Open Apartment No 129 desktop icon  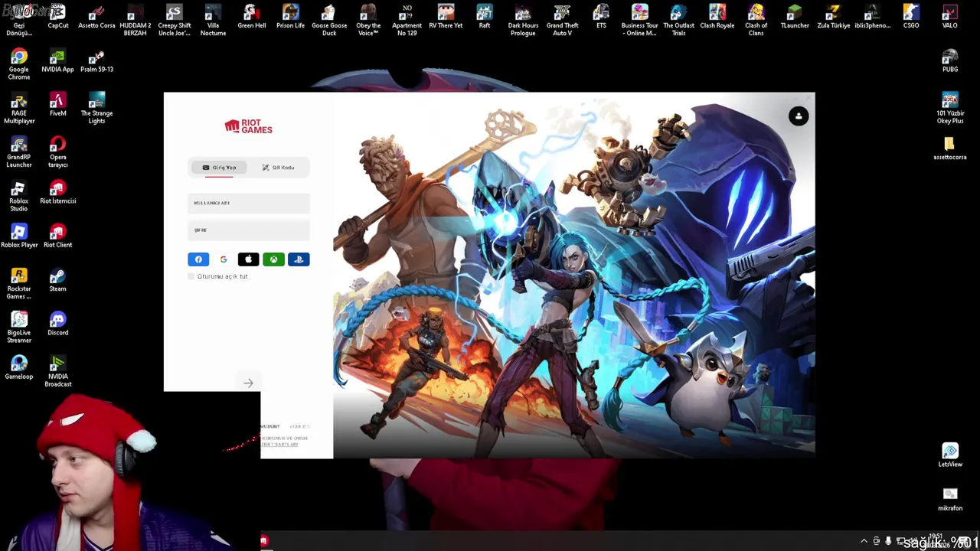(407, 20)
